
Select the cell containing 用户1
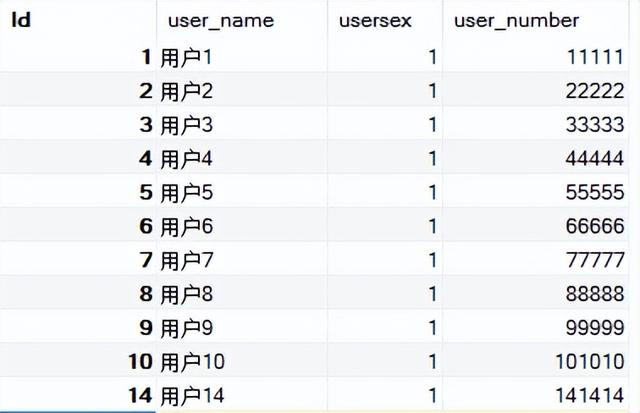pyautogui.click(x=242, y=56)
